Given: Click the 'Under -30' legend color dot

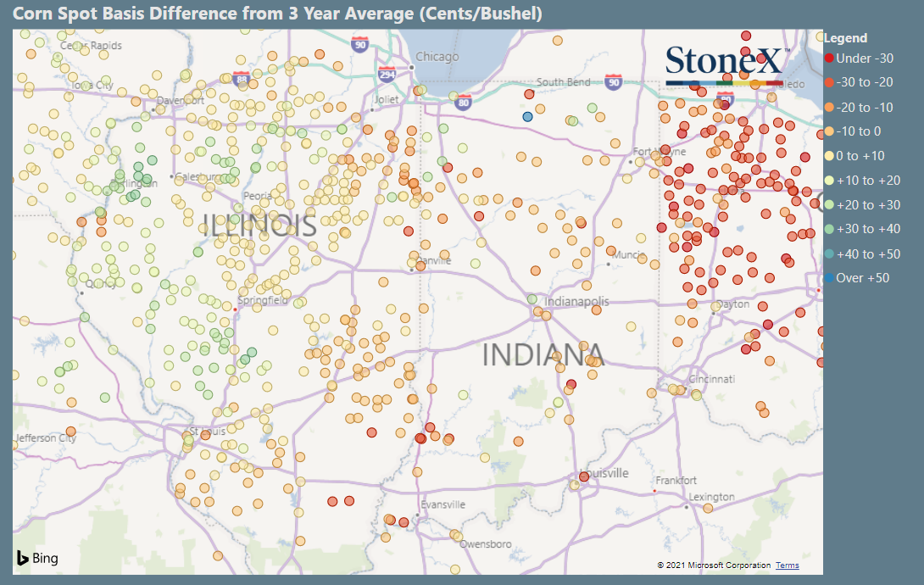Looking at the screenshot, I should point(828,58).
